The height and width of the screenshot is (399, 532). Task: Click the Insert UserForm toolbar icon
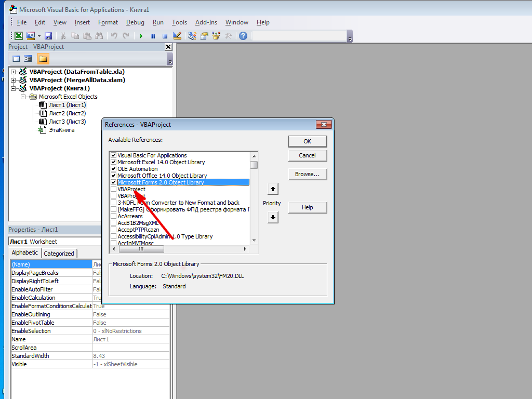(31, 36)
